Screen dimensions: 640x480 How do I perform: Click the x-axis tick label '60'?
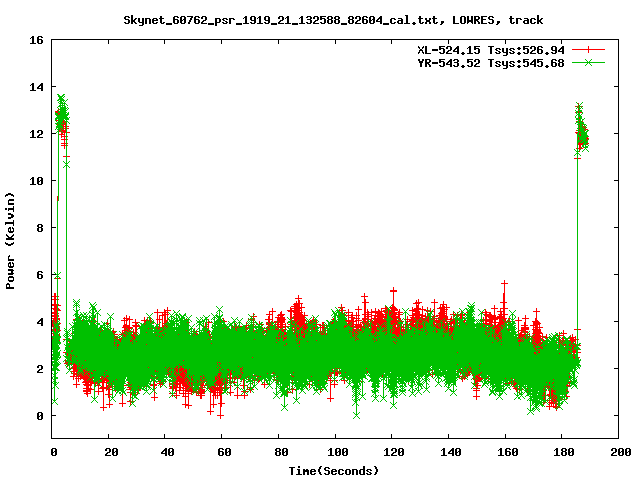[x=224, y=452]
